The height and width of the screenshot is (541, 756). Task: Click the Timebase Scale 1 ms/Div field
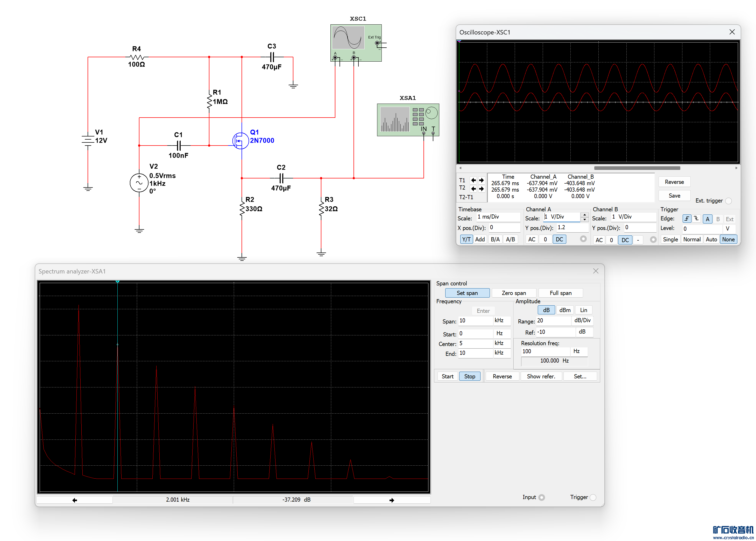[x=498, y=217]
